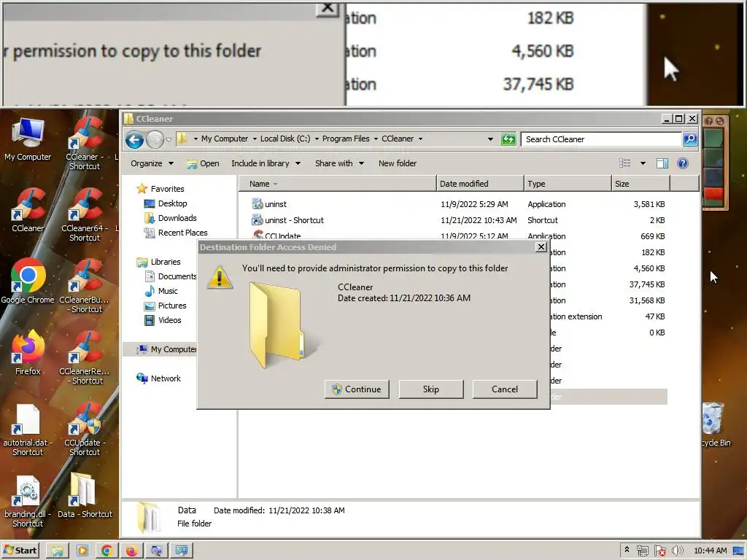
Task: Sort by Name column header
Action: [x=337, y=184]
